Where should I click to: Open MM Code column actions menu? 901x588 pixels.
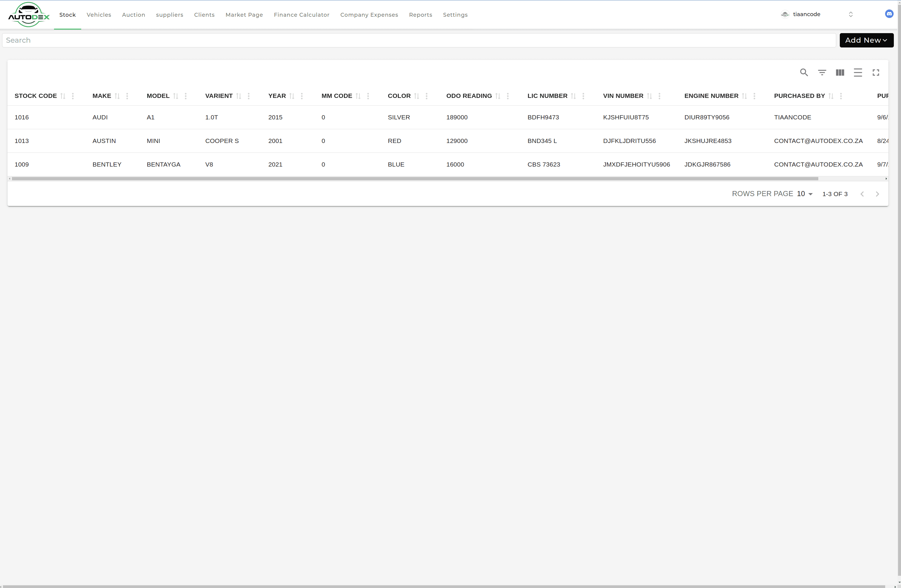click(x=368, y=96)
